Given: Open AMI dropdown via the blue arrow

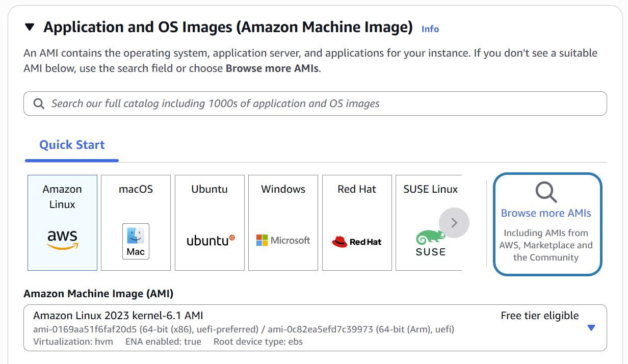Looking at the screenshot, I should coord(591,328).
